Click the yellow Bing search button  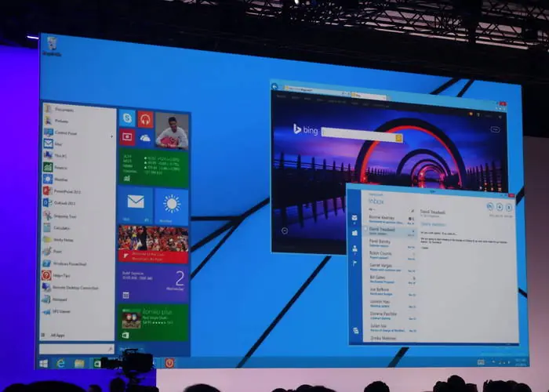point(398,138)
